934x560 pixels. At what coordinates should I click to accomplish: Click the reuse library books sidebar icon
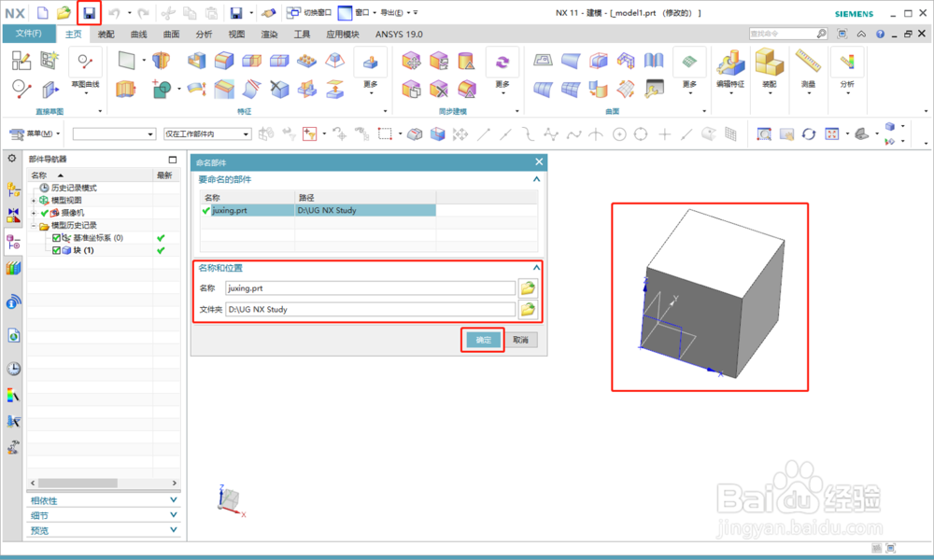point(13,269)
